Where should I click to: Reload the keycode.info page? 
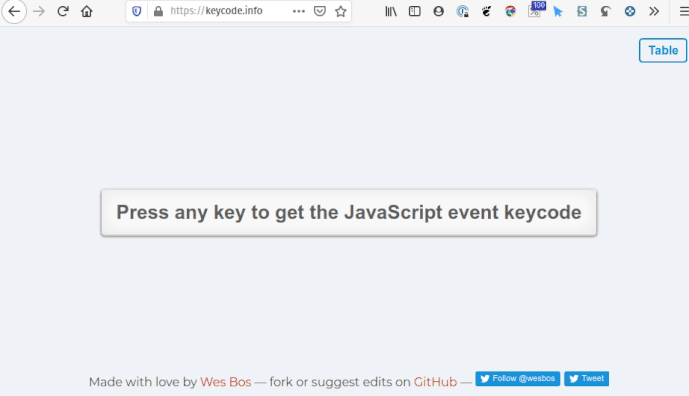point(63,11)
